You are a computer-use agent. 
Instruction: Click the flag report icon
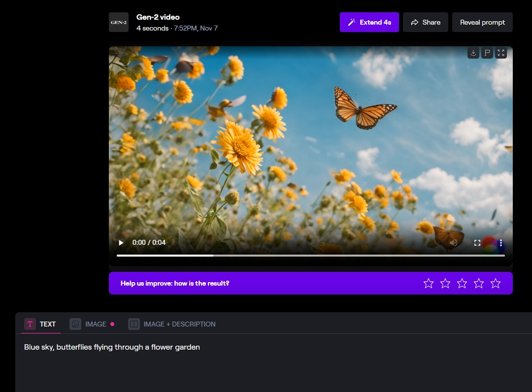point(487,53)
